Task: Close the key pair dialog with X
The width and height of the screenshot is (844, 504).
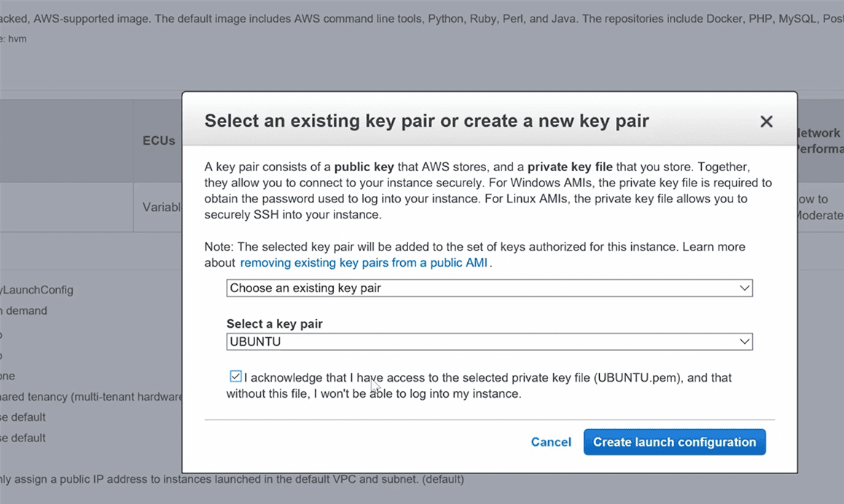Action: tap(766, 122)
